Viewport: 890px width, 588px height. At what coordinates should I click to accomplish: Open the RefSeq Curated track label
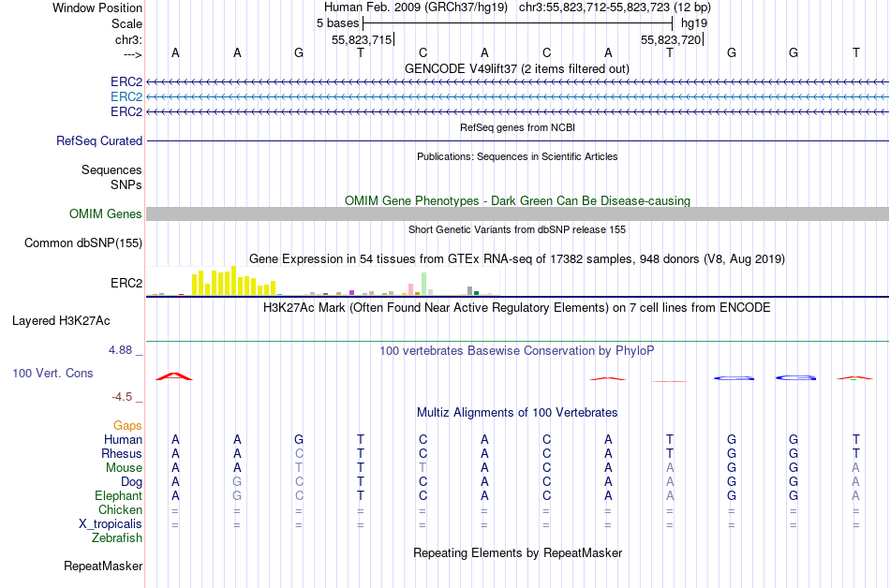tap(99, 140)
